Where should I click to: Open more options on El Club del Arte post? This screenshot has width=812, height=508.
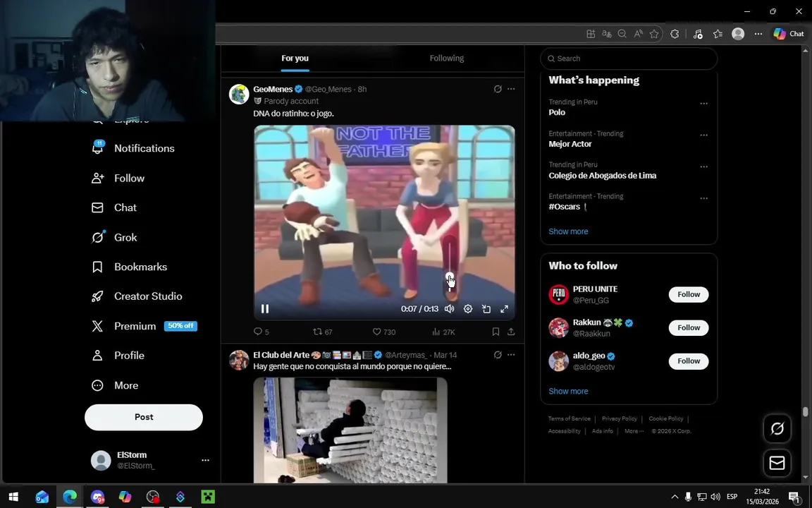[511, 355]
